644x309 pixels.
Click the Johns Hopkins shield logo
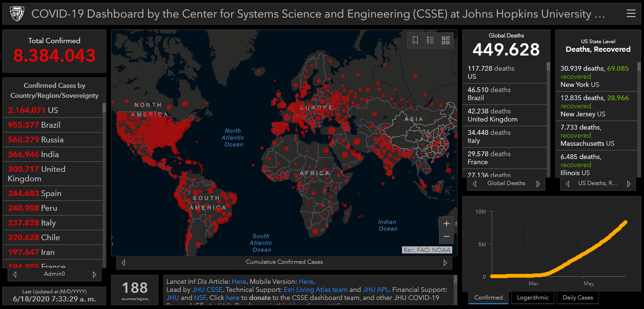click(17, 14)
